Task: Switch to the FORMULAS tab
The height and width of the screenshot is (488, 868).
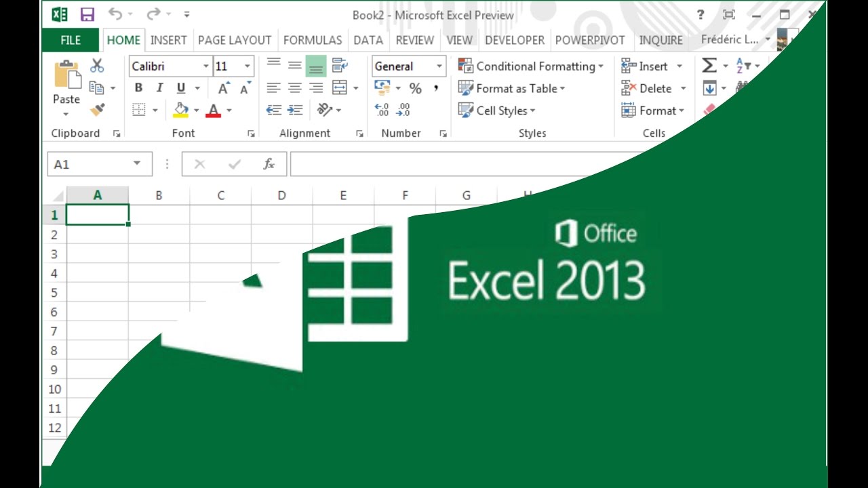Action: pyautogui.click(x=313, y=40)
